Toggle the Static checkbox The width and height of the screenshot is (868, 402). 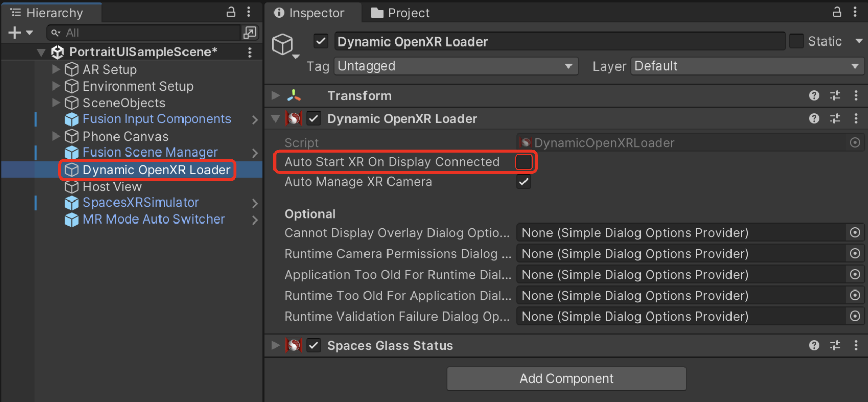pos(796,41)
